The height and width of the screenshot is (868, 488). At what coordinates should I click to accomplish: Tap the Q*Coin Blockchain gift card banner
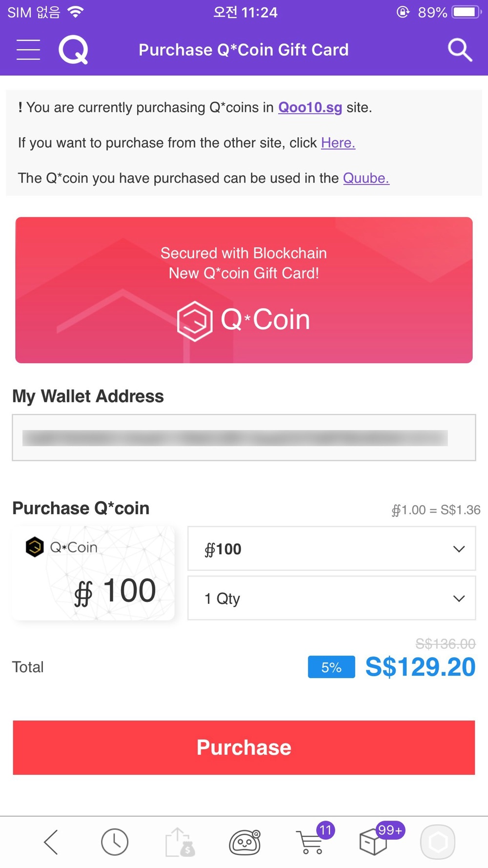pyautogui.click(x=244, y=290)
